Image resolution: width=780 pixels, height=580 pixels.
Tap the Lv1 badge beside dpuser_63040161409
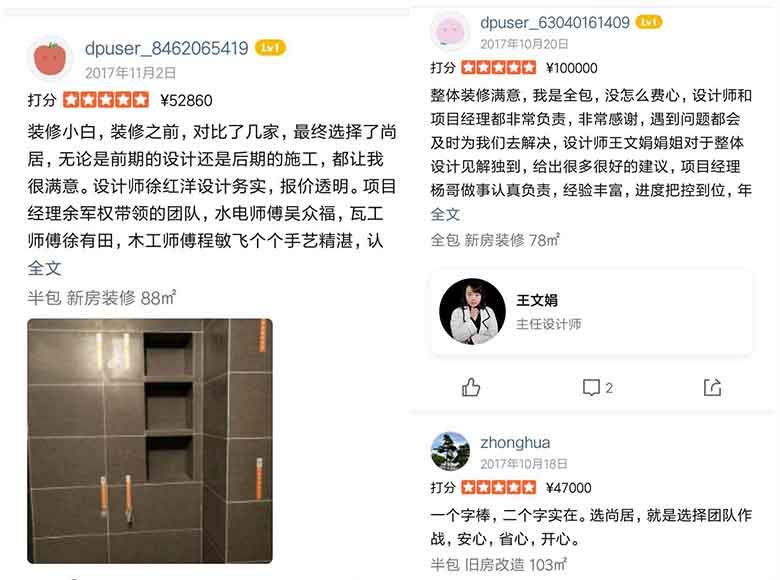649,22
